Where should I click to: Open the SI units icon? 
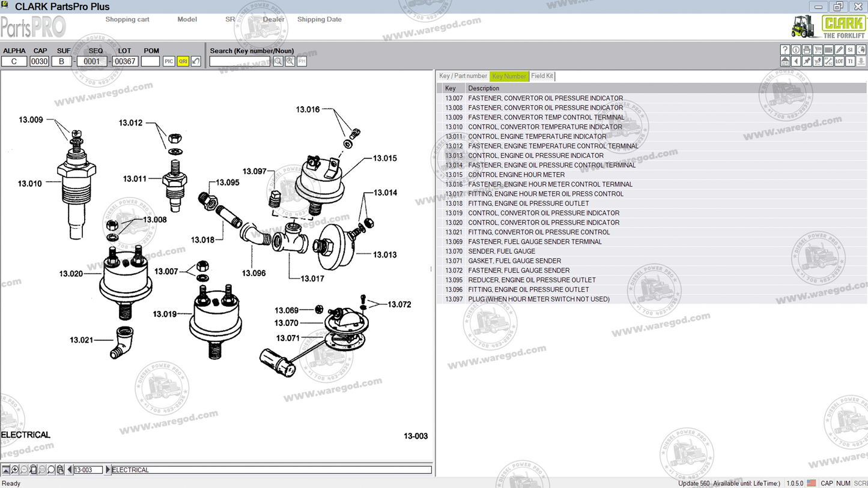(x=849, y=49)
